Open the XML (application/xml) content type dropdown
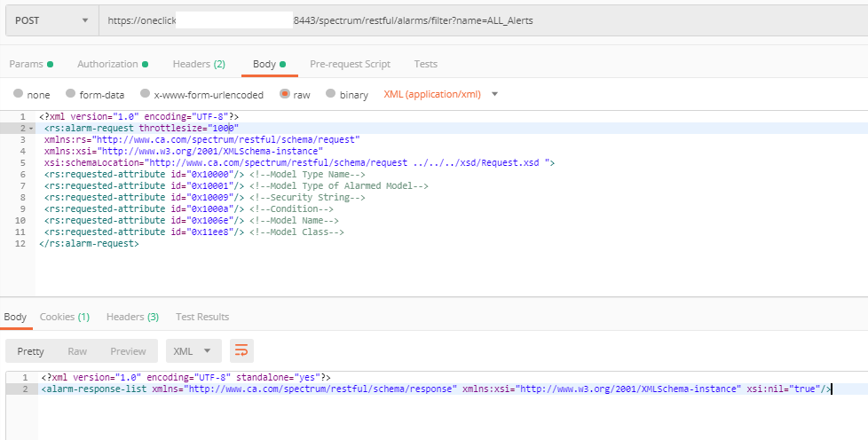The height and width of the screenshot is (440, 868). (440, 94)
